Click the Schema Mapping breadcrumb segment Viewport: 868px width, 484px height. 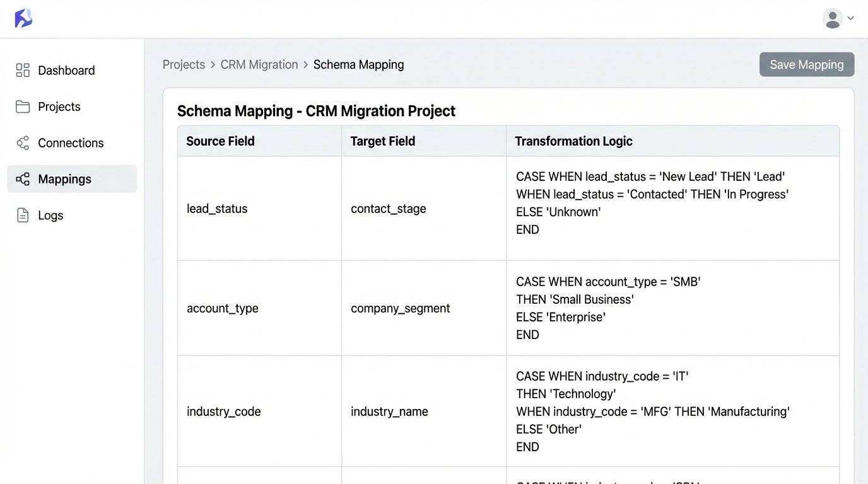click(358, 64)
